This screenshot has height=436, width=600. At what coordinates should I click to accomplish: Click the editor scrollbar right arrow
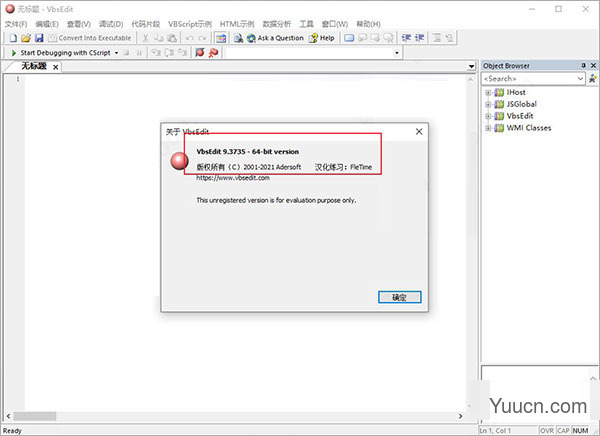[x=461, y=416]
